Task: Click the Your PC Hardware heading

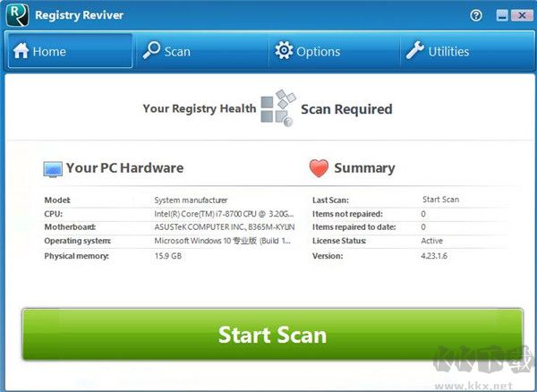Action: click(x=125, y=168)
